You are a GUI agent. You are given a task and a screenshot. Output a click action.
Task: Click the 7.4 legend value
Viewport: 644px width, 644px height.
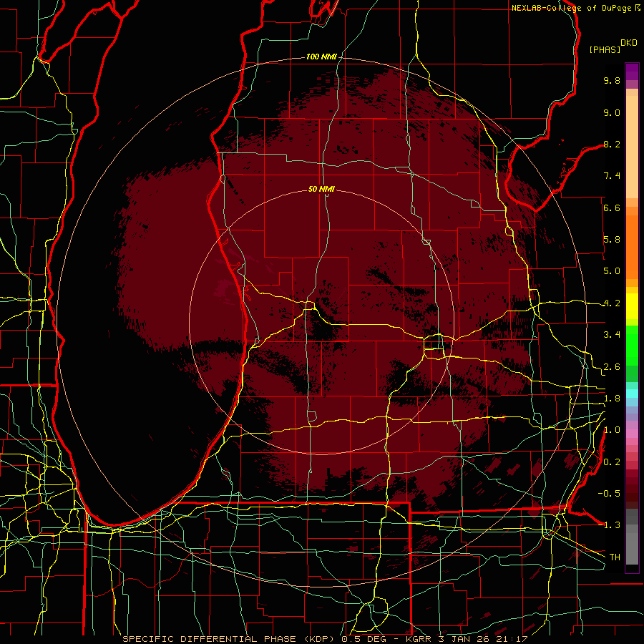point(612,176)
